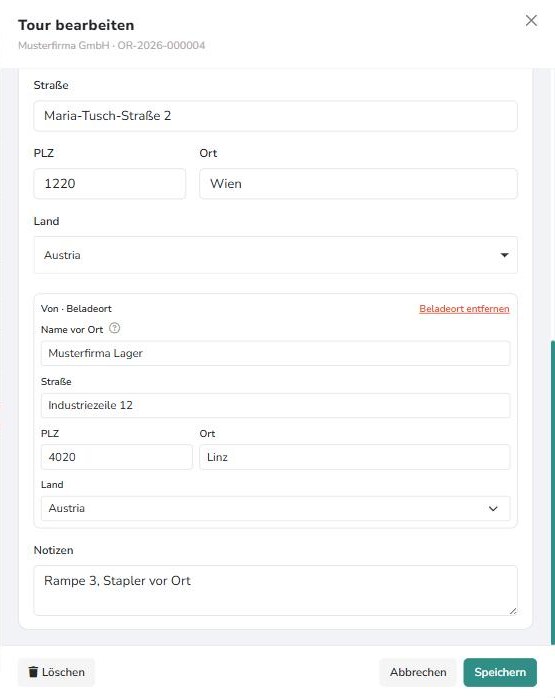Click the Ort field containing Wien

[358, 183]
